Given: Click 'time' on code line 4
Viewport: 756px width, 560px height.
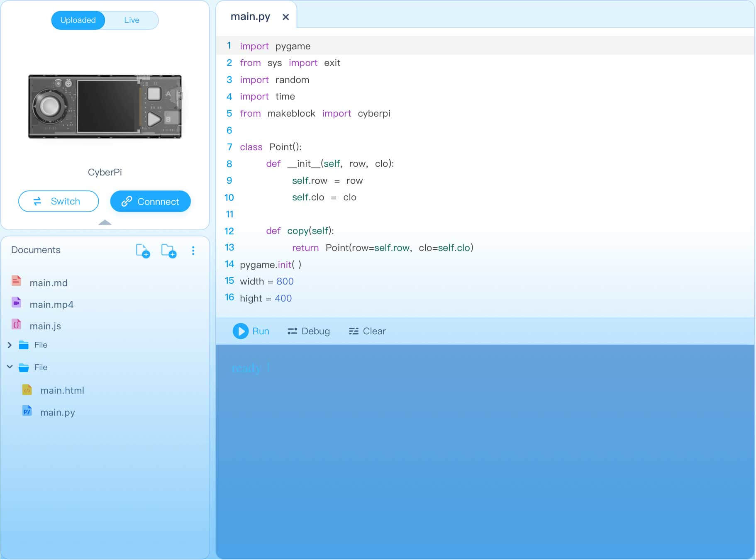Looking at the screenshot, I should point(285,97).
